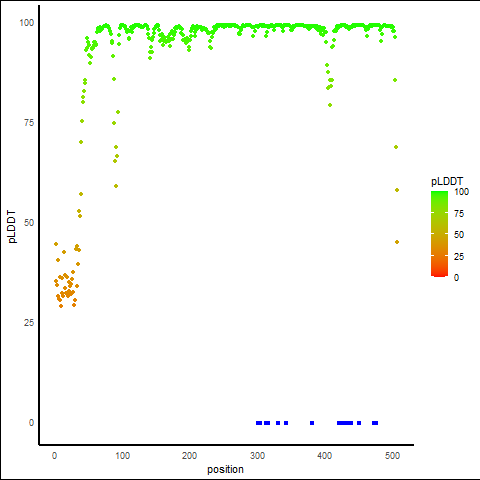Click the rightmost blue marker near position 475
Screen dimensions: 480x480
point(375,423)
